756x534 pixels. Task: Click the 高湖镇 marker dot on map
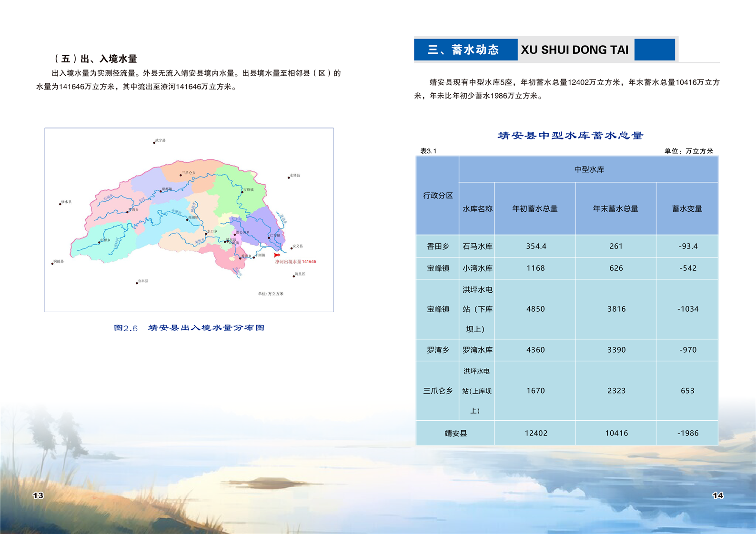(x=187, y=219)
